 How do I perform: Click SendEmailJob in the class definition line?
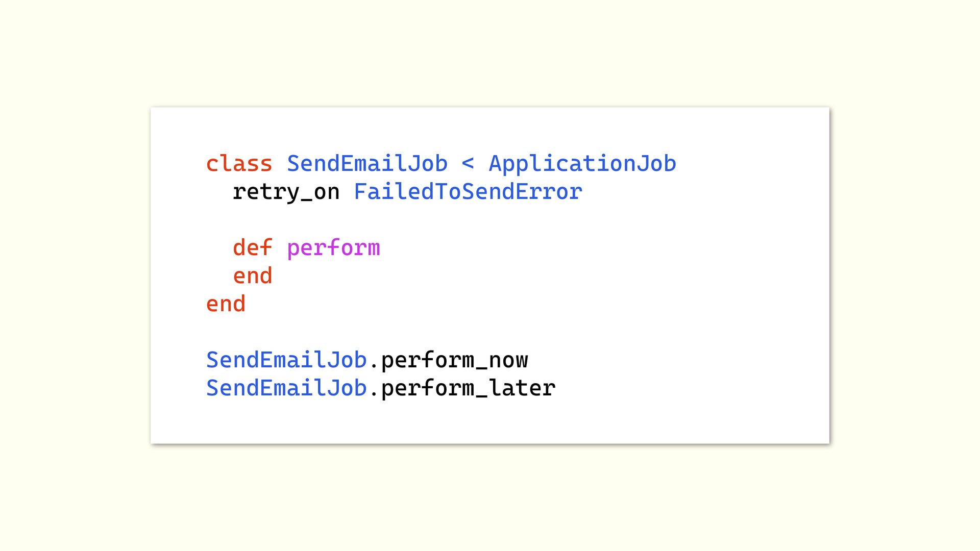point(367,164)
